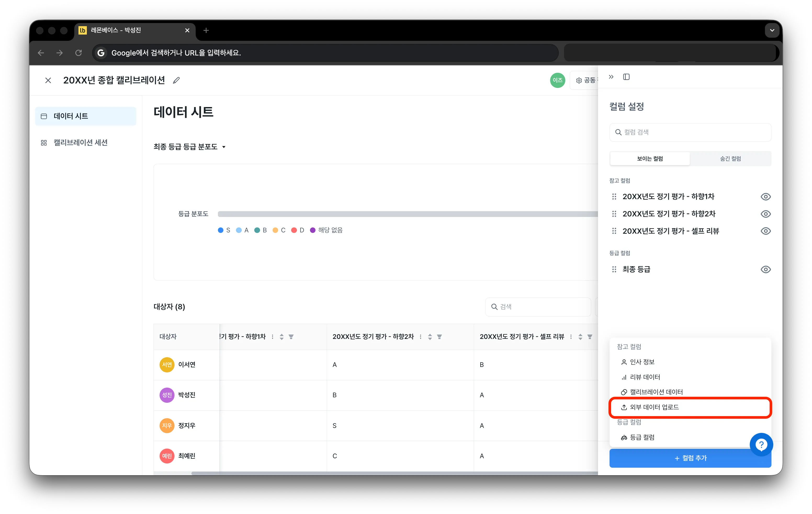Hide the 20XX년도 정기 평가 - 셀프 리뷰 column
This screenshot has height=514, width=812.
tap(765, 231)
